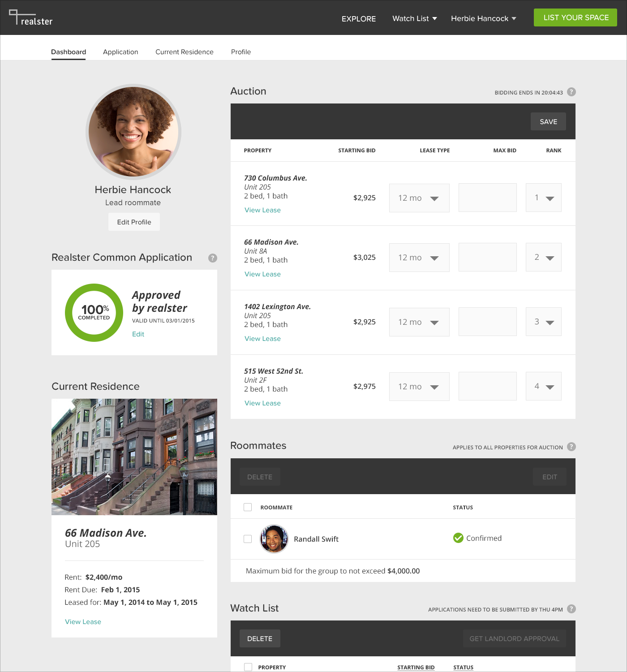Click the max bid field for 730 Columbus Ave
Screen dimensions: 627x672
coord(487,198)
